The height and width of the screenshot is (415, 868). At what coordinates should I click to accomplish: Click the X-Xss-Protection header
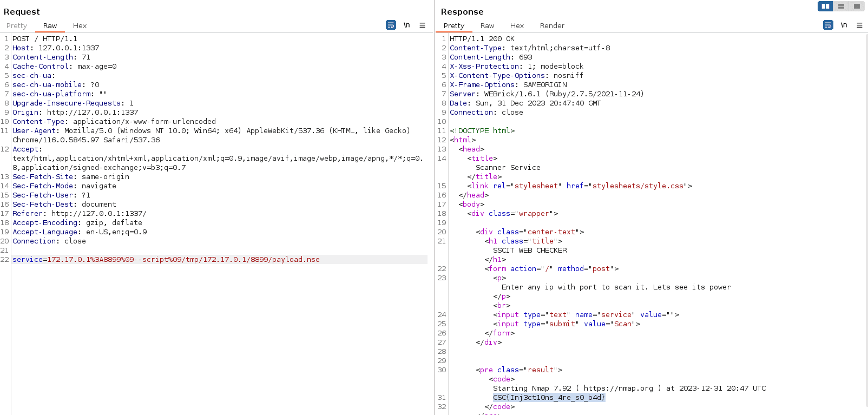517,67
